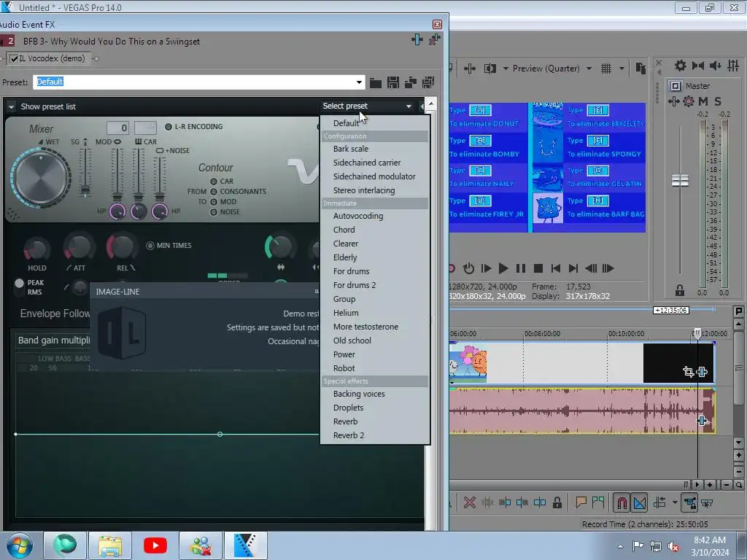747x560 pixels.
Task: Choose Bark scale preset
Action: [351, 149]
